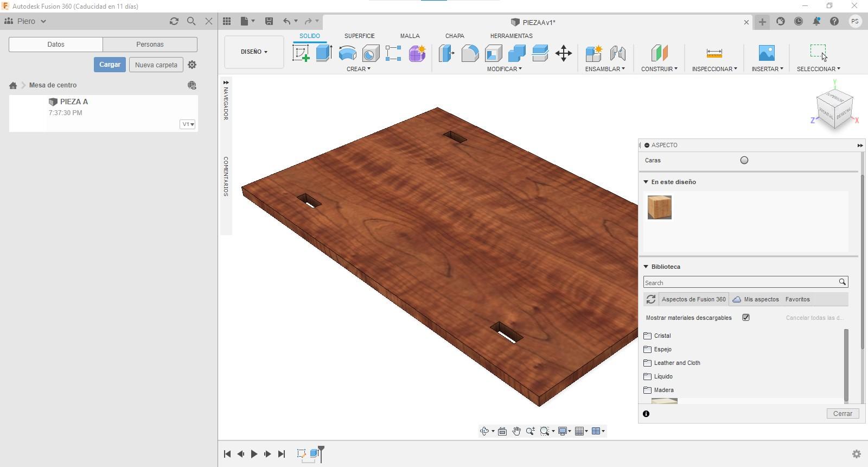Collapse the Biblioteca section
This screenshot has width=868, height=467.
coord(646,267)
